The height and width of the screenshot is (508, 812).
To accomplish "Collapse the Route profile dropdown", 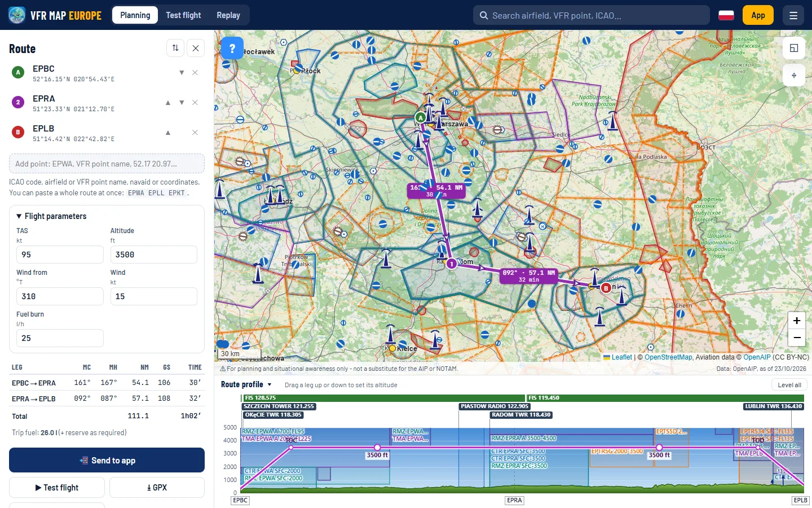I will [246, 384].
